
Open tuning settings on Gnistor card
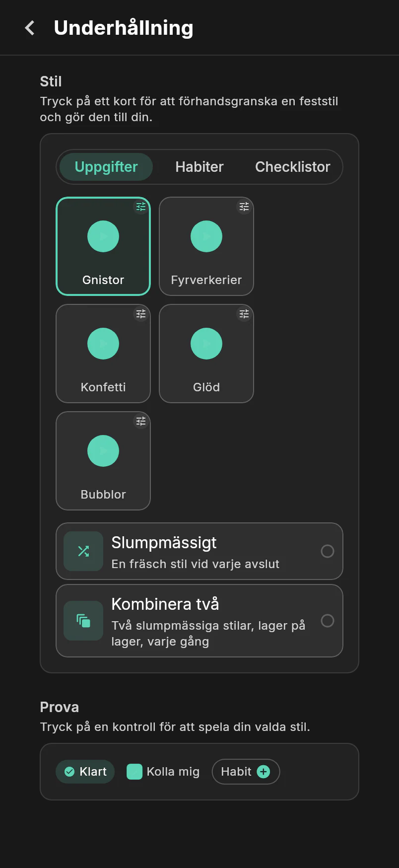click(141, 207)
